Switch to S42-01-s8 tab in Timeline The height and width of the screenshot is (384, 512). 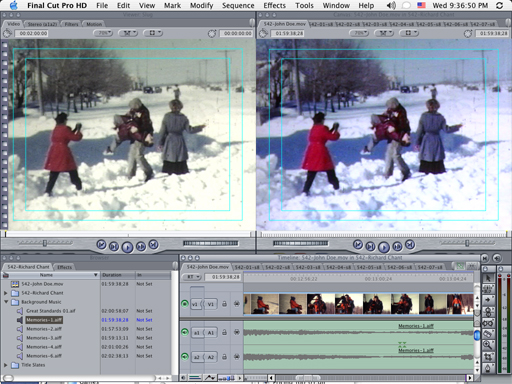(247, 267)
